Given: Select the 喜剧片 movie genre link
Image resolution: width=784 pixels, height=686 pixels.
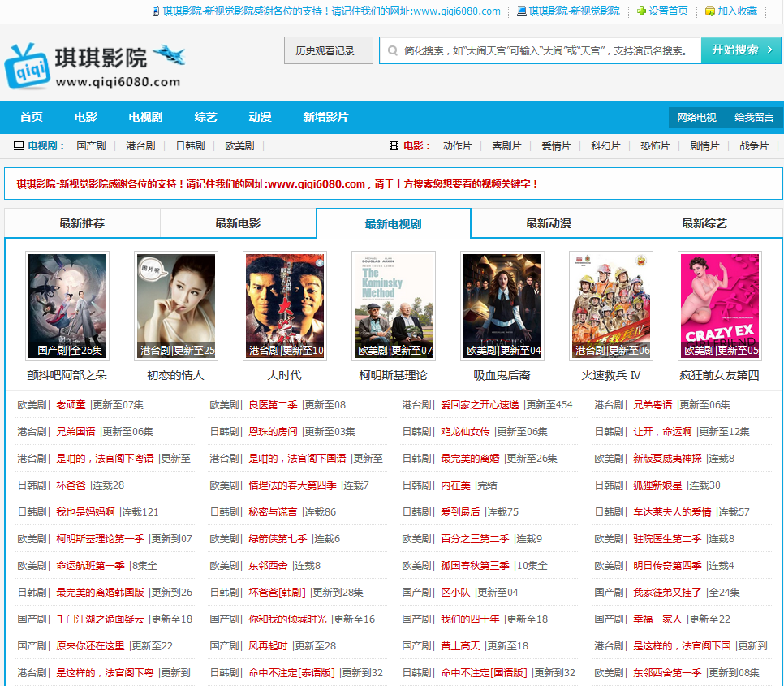Looking at the screenshot, I should pyautogui.click(x=506, y=146).
